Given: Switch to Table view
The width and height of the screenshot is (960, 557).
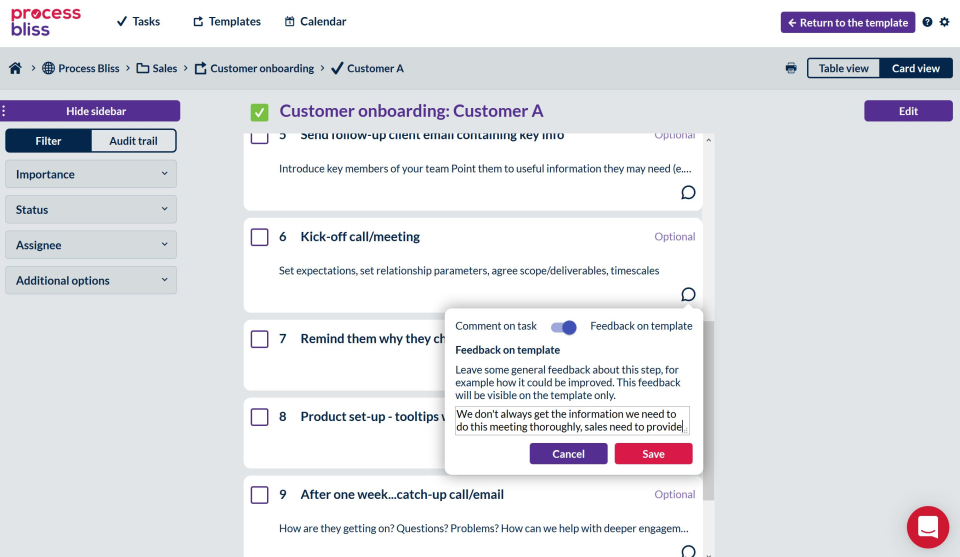Looking at the screenshot, I should (x=843, y=69).
